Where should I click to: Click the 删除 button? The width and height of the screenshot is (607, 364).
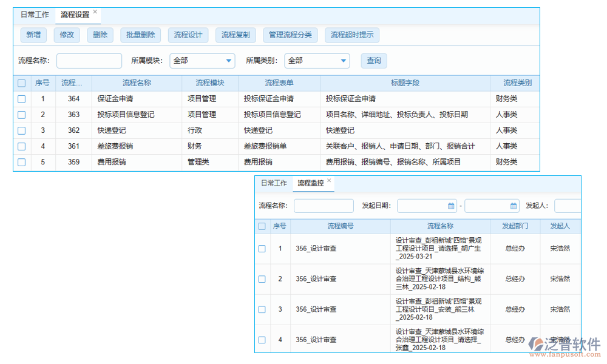[100, 35]
